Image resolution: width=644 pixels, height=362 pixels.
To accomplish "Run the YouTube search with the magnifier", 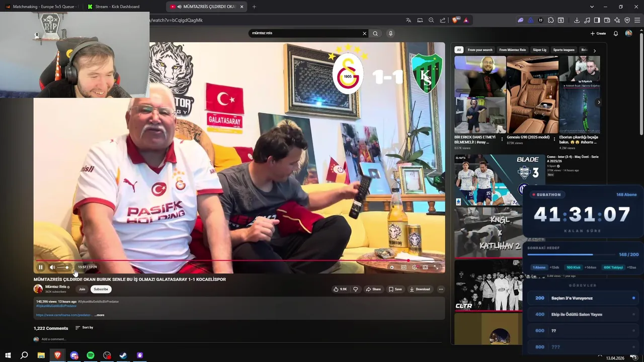I will click(375, 33).
